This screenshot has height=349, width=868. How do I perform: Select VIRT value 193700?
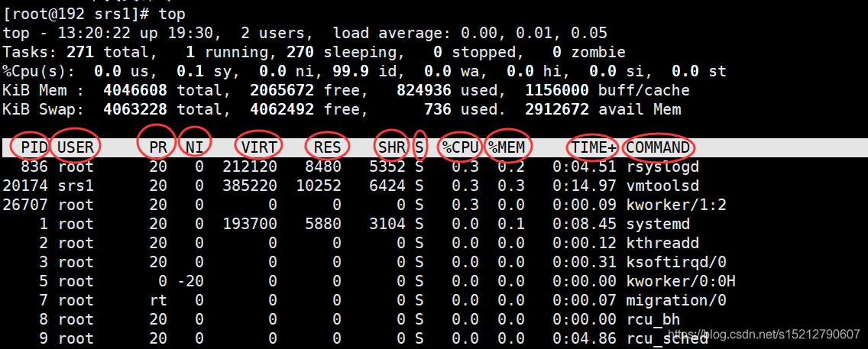tap(250, 224)
